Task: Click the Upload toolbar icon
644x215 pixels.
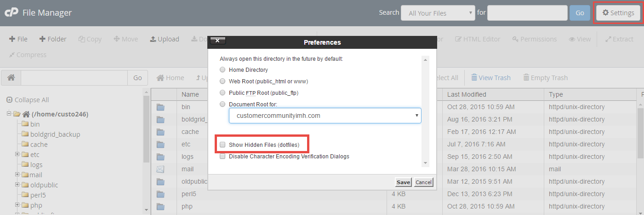Action: point(153,39)
